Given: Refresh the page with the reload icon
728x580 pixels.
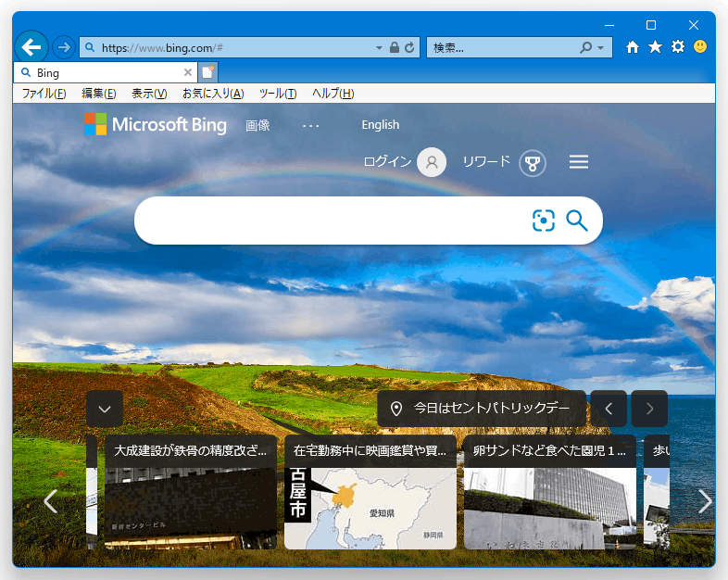Looking at the screenshot, I should coord(409,47).
